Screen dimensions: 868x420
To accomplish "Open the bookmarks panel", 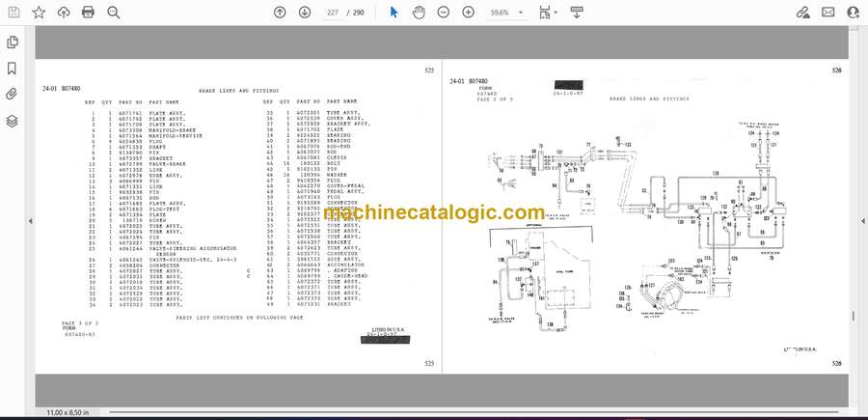I will (13, 69).
